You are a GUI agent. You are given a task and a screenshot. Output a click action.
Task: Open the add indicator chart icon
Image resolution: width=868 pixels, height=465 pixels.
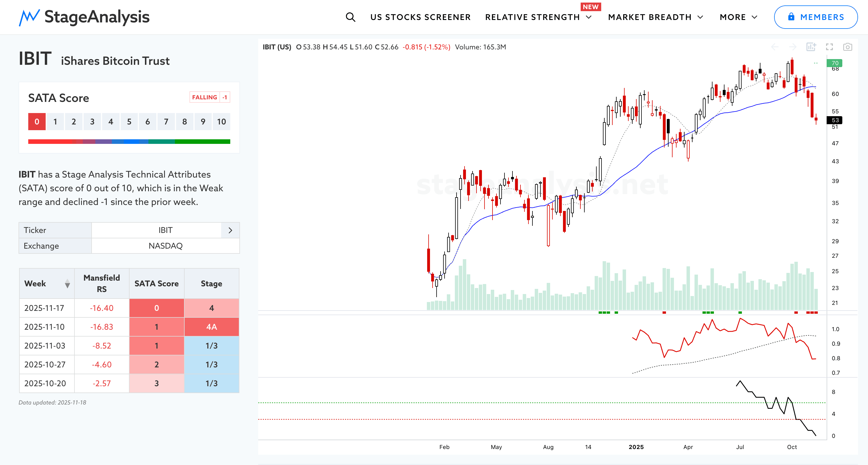[x=811, y=47]
